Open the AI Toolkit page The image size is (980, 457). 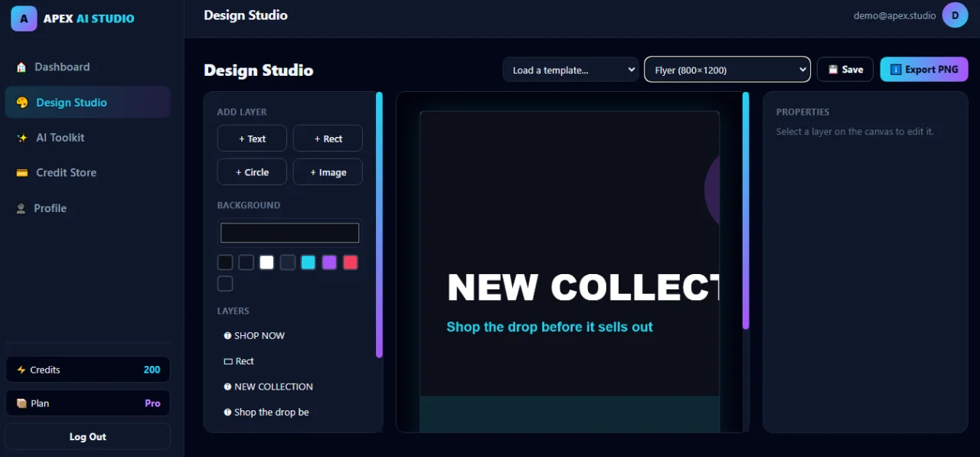pos(88,138)
